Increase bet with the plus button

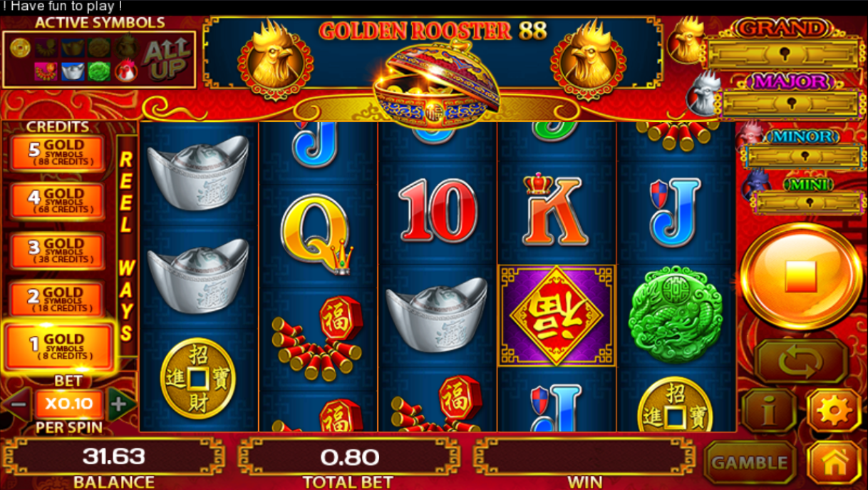pos(120,404)
